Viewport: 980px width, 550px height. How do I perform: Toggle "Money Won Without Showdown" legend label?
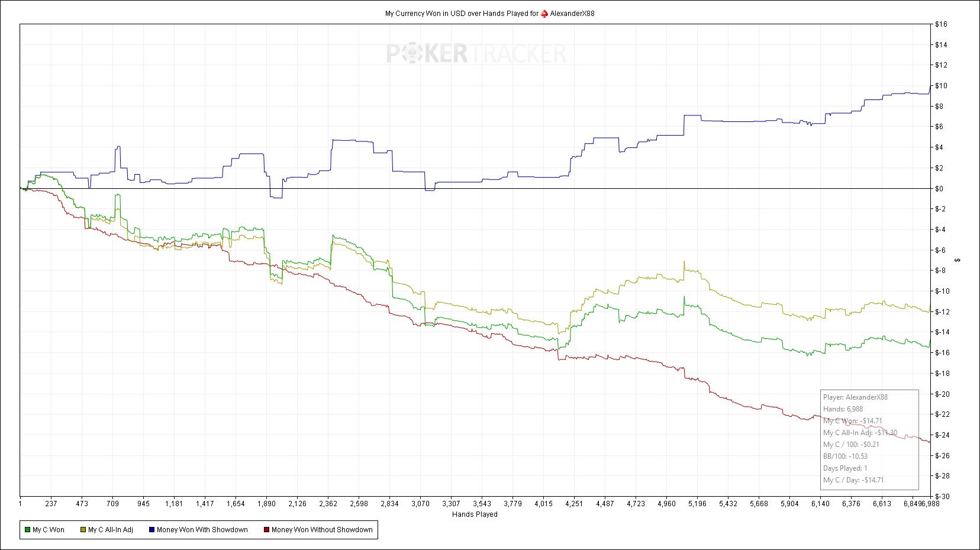[x=322, y=530]
